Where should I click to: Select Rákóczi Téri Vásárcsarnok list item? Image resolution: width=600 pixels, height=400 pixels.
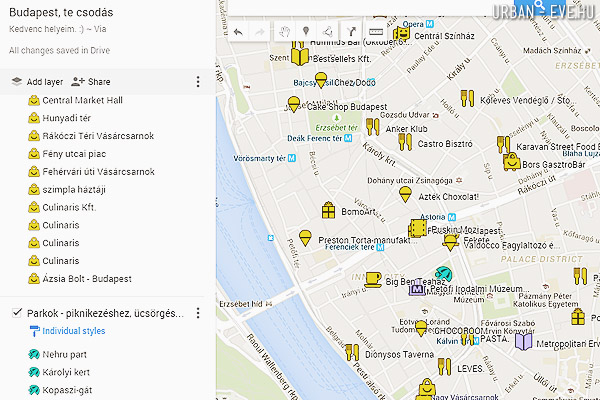(x=91, y=136)
